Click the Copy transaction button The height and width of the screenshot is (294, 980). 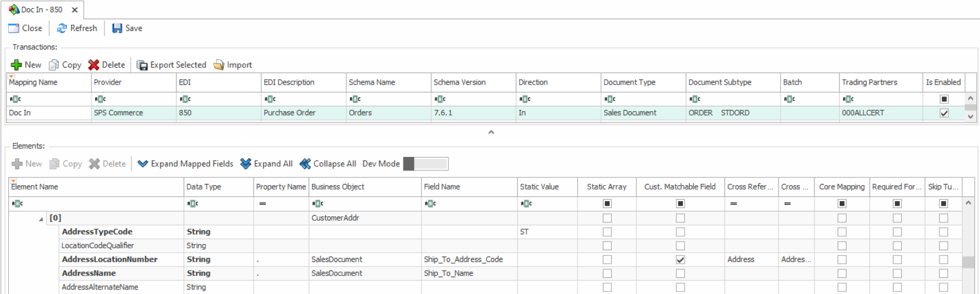point(65,65)
